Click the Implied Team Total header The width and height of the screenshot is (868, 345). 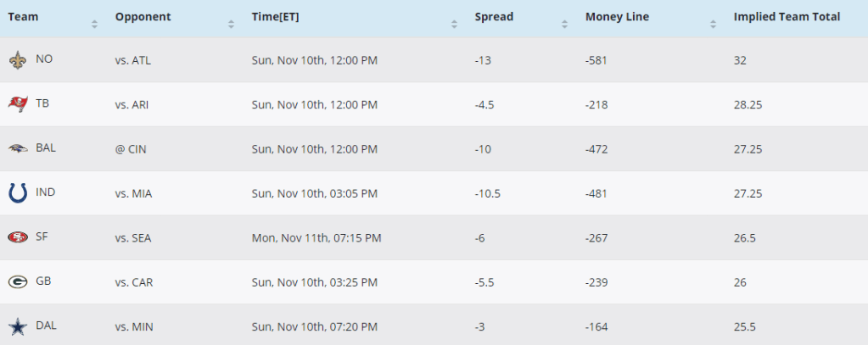[x=787, y=17]
